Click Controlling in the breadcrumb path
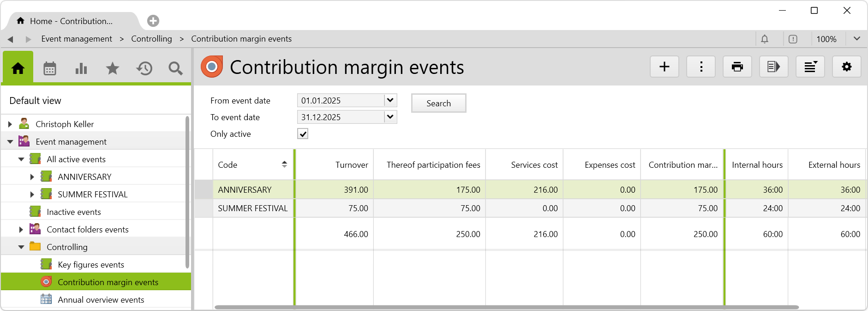The width and height of the screenshot is (868, 311). pyautogui.click(x=151, y=39)
